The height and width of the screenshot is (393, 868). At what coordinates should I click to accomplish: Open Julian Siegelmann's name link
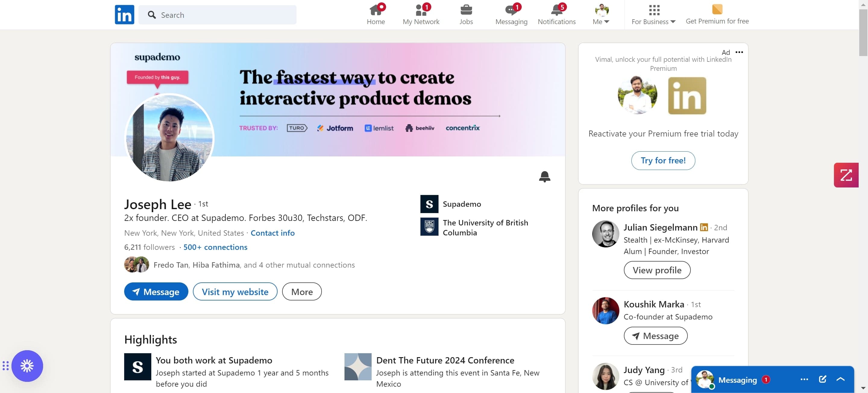pyautogui.click(x=660, y=228)
